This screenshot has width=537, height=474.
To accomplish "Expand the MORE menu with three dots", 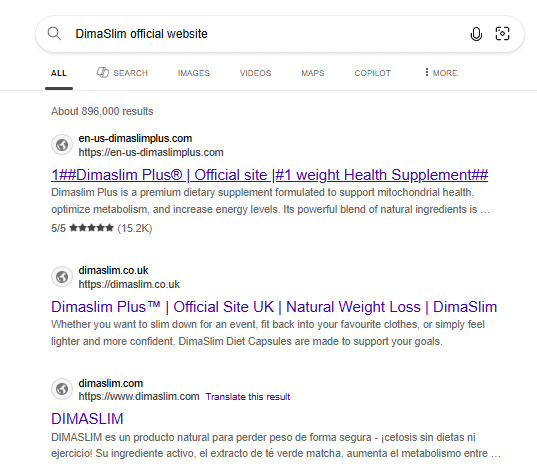I will (x=441, y=73).
